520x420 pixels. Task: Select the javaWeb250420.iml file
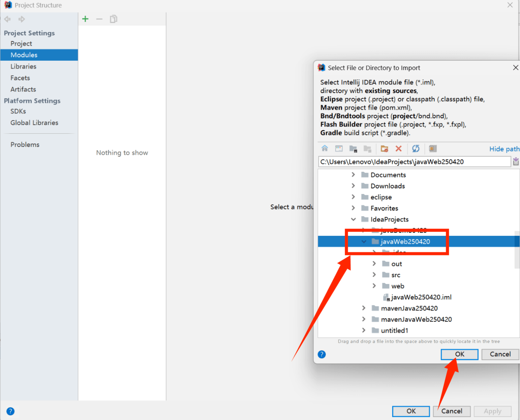(x=421, y=297)
